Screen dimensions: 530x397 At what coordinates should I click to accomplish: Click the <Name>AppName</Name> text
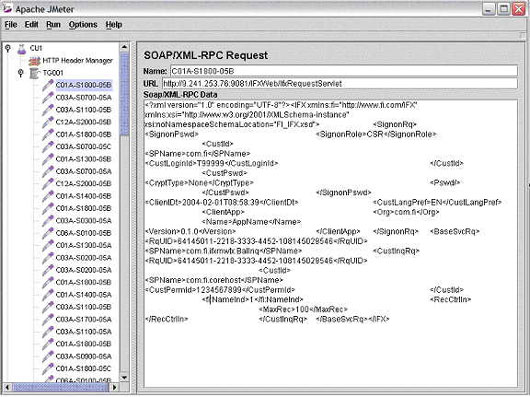[251, 222]
